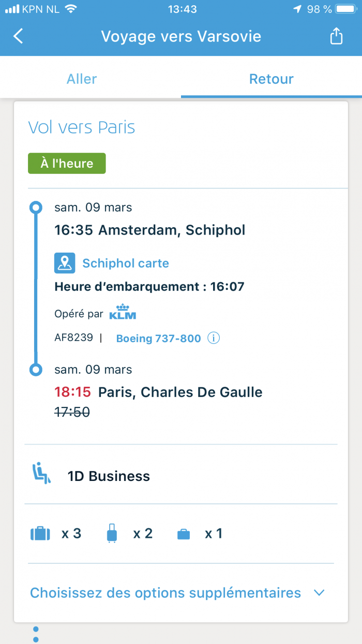Tap the trolley cabin bag icon x 2

tap(112, 533)
